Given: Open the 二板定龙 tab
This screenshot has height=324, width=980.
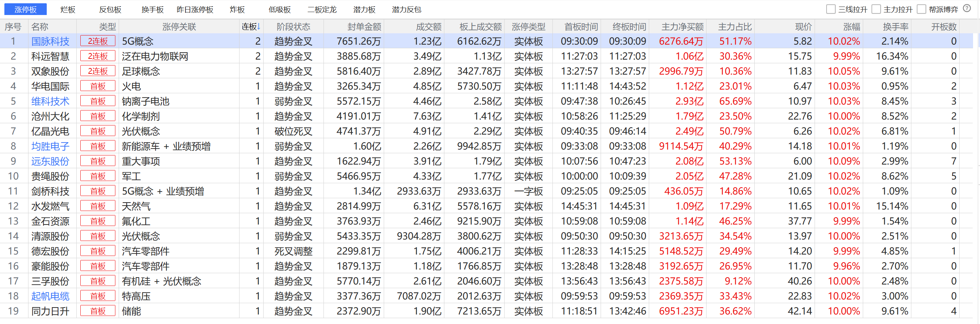Looking at the screenshot, I should [x=322, y=9].
